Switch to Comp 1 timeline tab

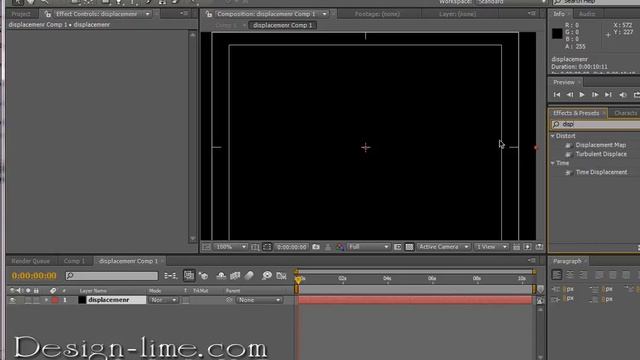(x=74, y=261)
